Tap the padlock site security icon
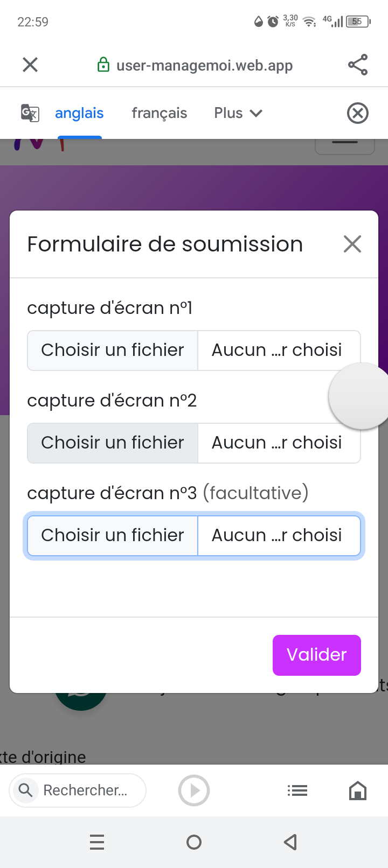Image resolution: width=388 pixels, height=868 pixels. 103,65
